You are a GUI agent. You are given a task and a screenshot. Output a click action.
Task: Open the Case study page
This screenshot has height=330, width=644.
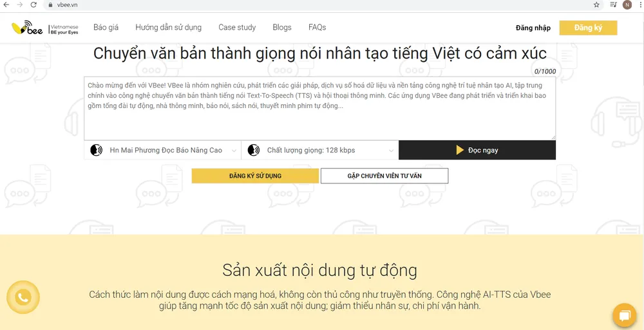click(x=237, y=28)
